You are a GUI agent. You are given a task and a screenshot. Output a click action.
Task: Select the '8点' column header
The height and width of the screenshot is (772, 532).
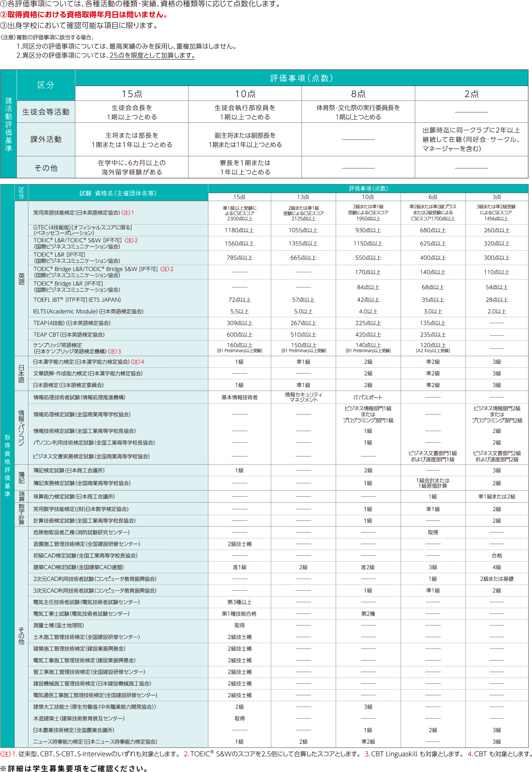click(x=358, y=94)
